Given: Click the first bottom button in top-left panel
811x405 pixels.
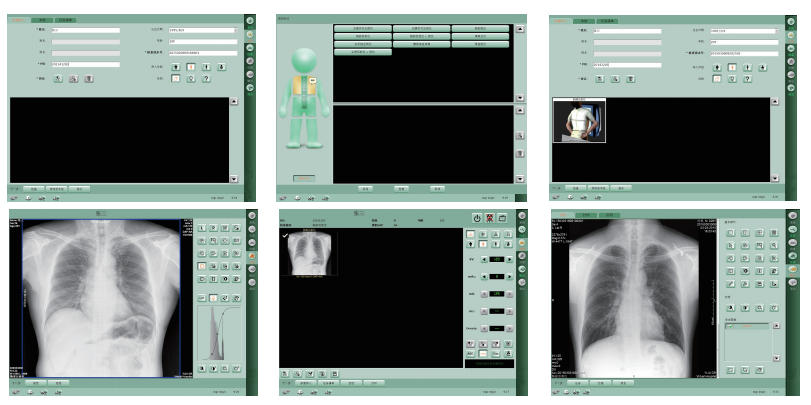Looking at the screenshot, I should pyautogui.click(x=34, y=189).
